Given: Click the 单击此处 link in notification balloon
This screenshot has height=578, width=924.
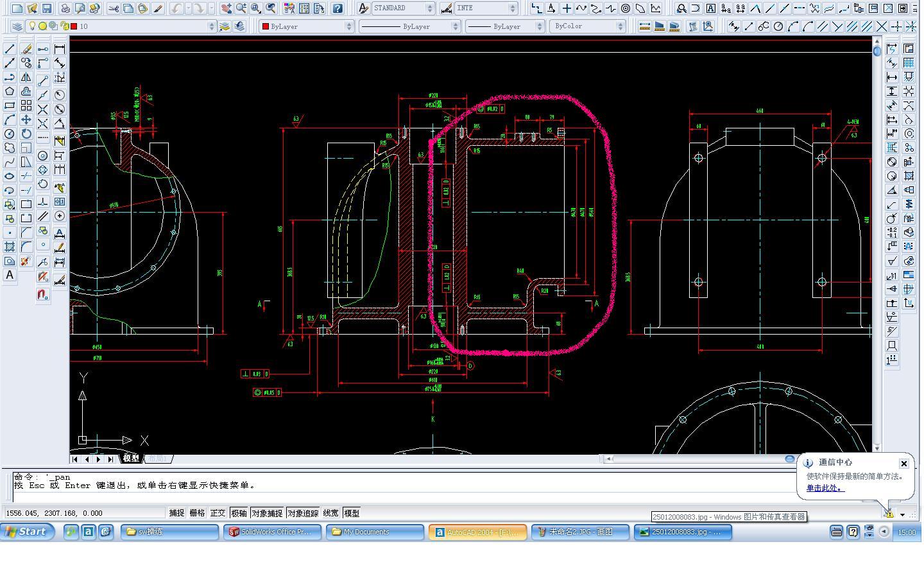Looking at the screenshot, I should (825, 488).
